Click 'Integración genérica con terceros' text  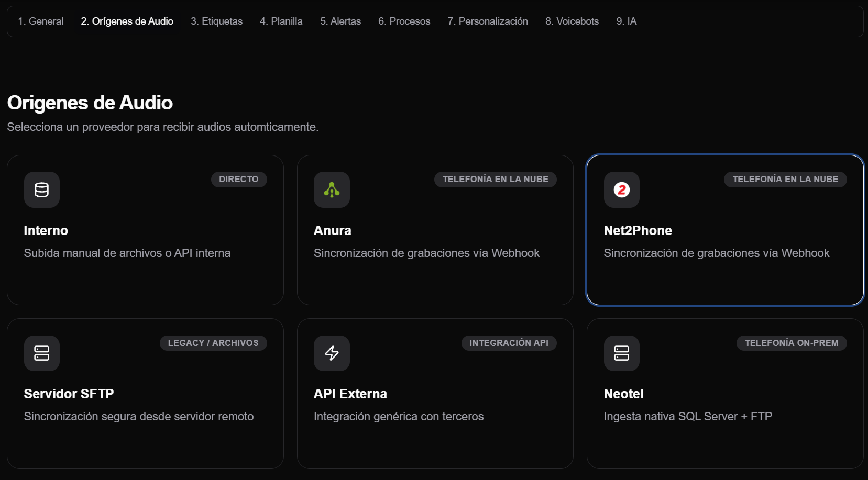click(x=399, y=416)
